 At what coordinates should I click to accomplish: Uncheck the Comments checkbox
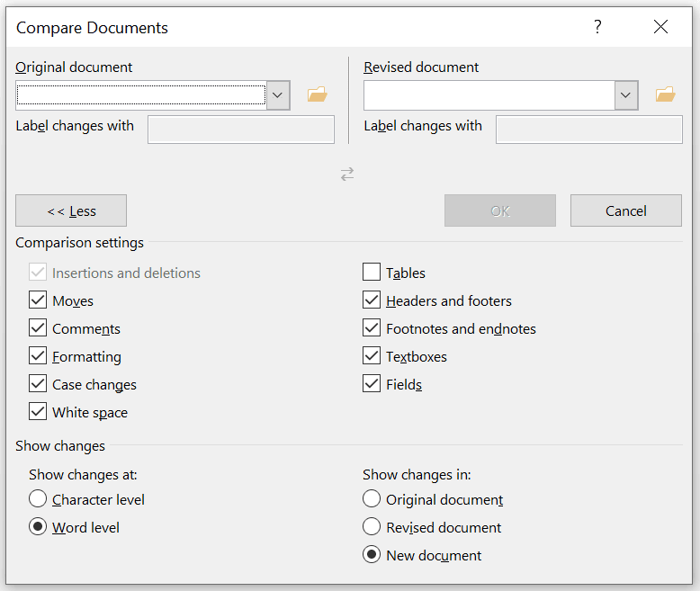pyautogui.click(x=38, y=328)
